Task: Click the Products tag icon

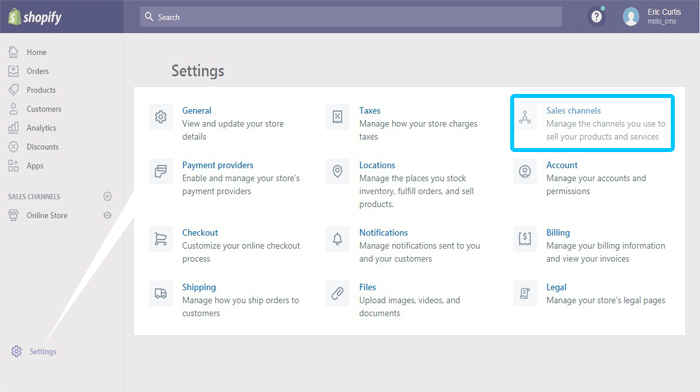Action: click(13, 90)
